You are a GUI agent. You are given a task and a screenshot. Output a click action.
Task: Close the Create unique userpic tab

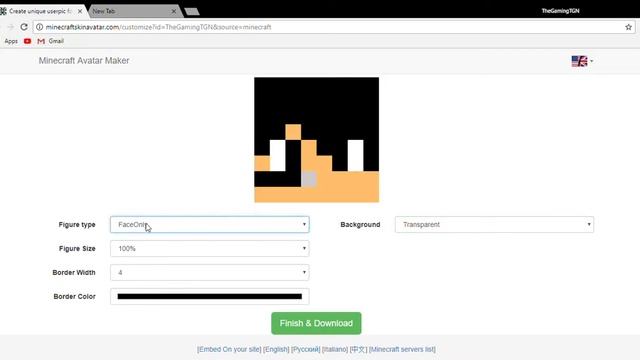[x=80, y=11]
